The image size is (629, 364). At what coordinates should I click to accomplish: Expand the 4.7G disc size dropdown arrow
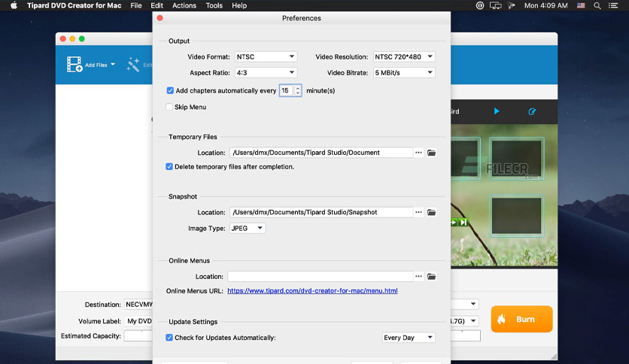click(x=473, y=320)
